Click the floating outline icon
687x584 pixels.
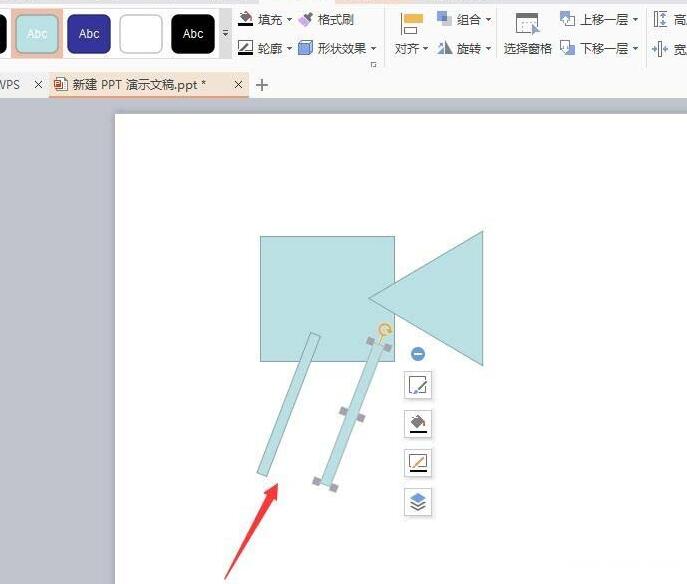click(x=418, y=463)
